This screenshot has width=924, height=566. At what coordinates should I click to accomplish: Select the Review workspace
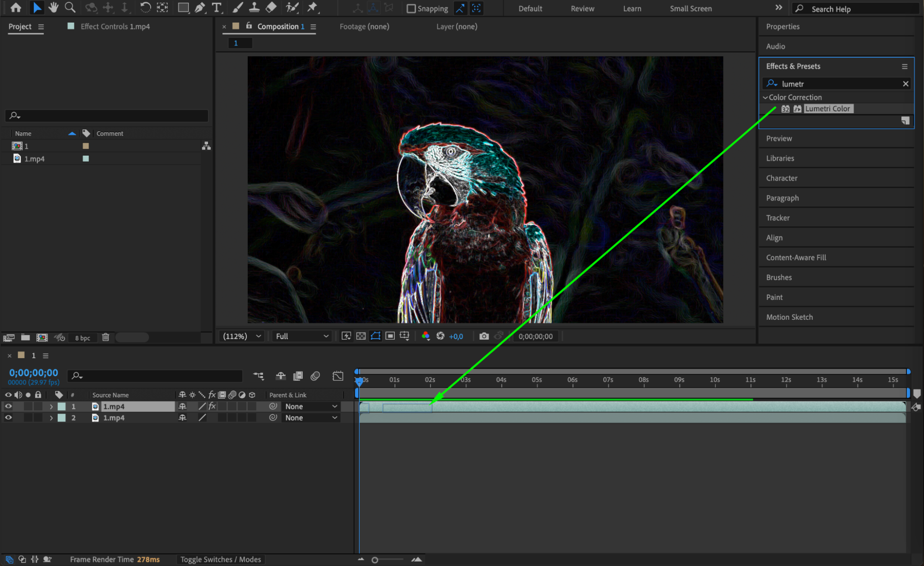click(x=582, y=8)
